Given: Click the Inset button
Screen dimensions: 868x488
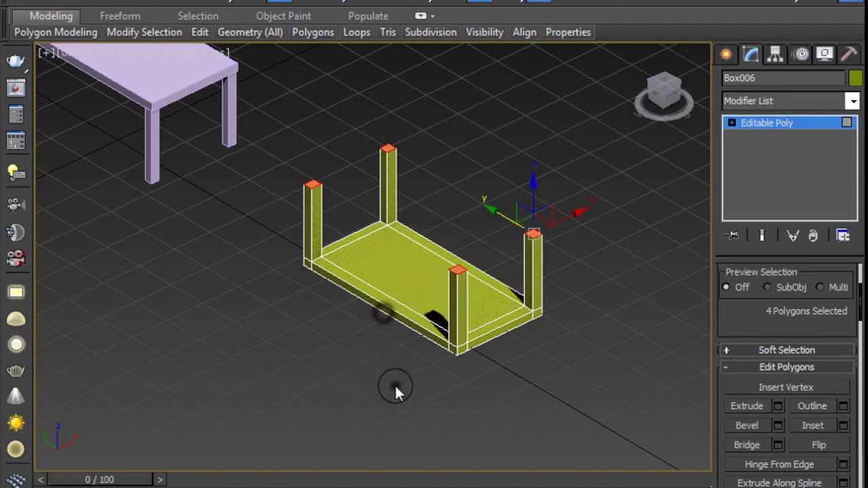Looking at the screenshot, I should (812, 426).
